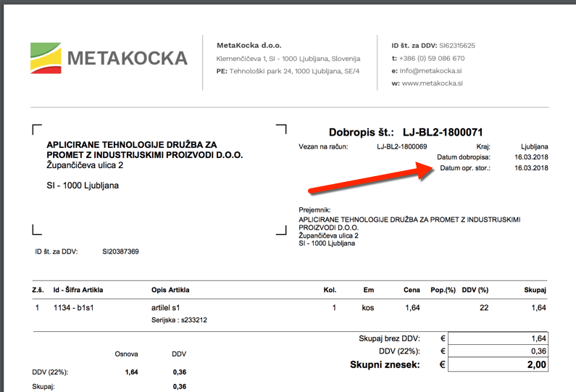
Task: Click the address line Klemenčičeva 1, Ljubljana
Action: point(288,59)
